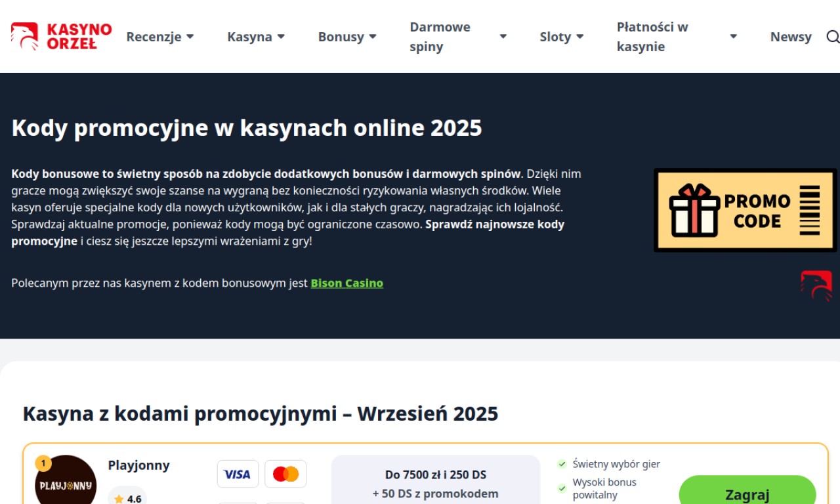Click the red eagle badge below banner
The width and height of the screenshot is (840, 504).
click(816, 286)
